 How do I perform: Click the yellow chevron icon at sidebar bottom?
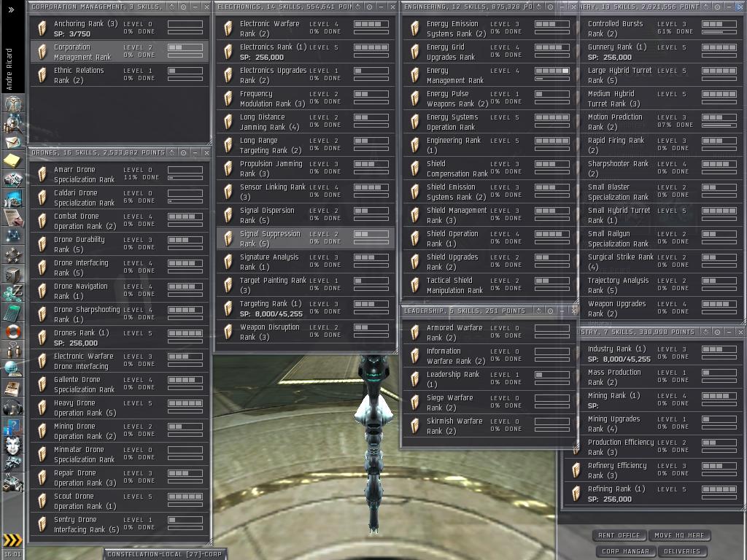pyautogui.click(x=12, y=540)
